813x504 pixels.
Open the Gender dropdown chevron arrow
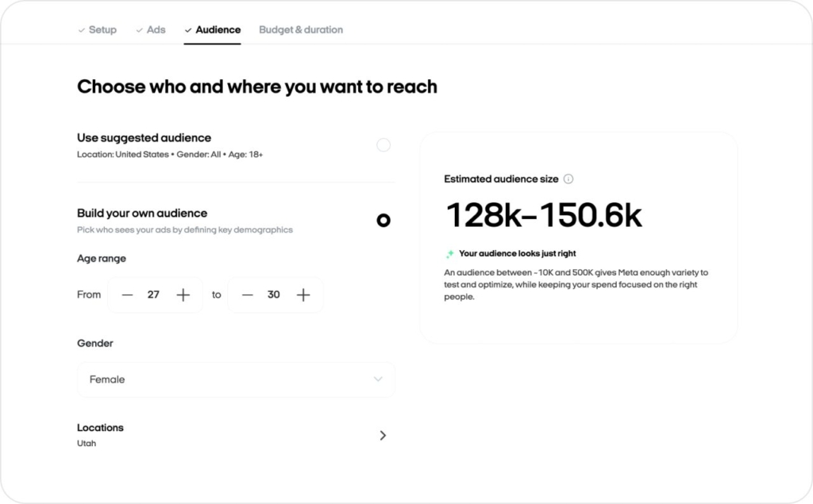click(379, 379)
